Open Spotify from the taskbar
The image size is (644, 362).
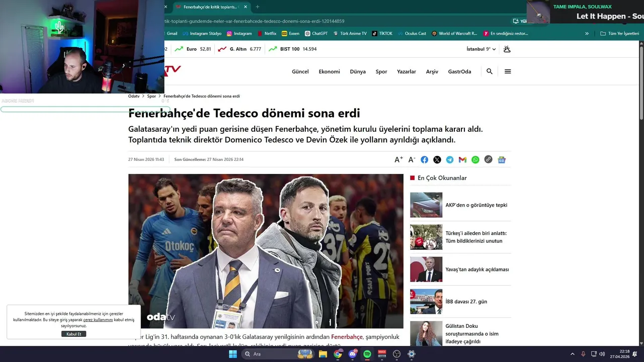coord(367,354)
